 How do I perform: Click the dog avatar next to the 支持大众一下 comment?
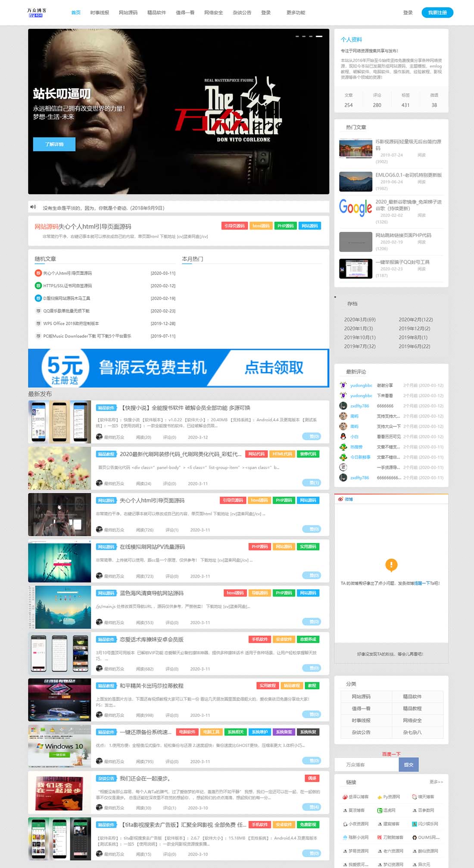[x=343, y=426]
